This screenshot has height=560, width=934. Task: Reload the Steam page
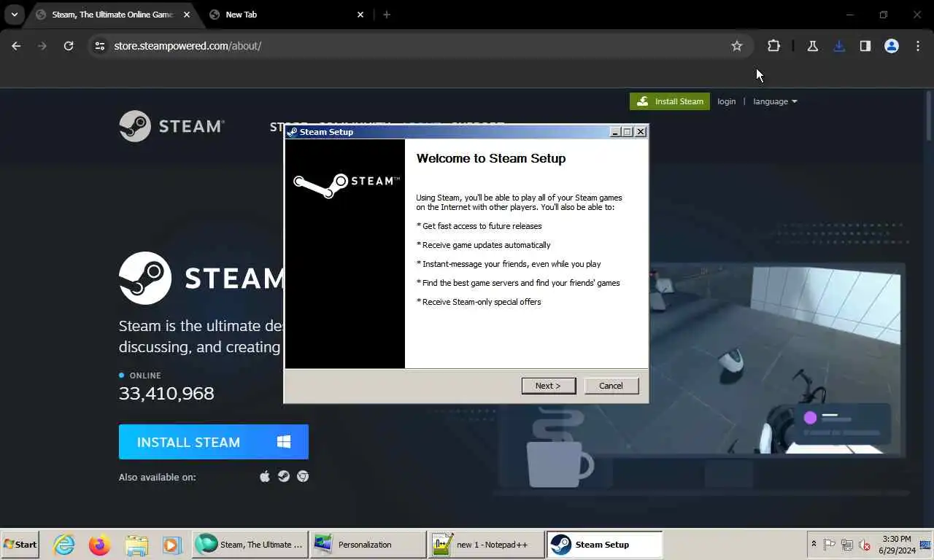[69, 46]
